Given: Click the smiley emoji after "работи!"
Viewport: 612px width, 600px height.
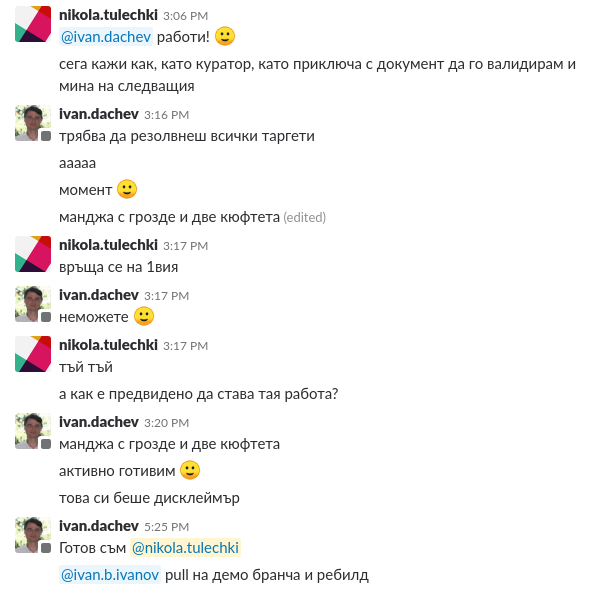Looking at the screenshot, I should [225, 36].
